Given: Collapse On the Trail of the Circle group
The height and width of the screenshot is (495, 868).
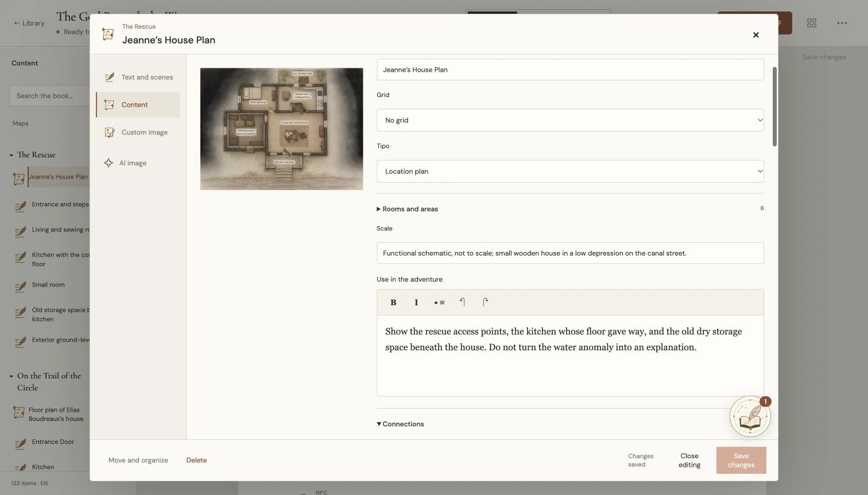Looking at the screenshot, I should pyautogui.click(x=11, y=376).
